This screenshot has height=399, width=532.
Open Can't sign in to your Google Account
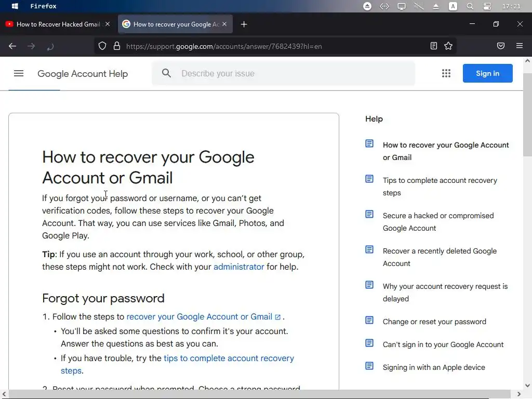click(443, 344)
